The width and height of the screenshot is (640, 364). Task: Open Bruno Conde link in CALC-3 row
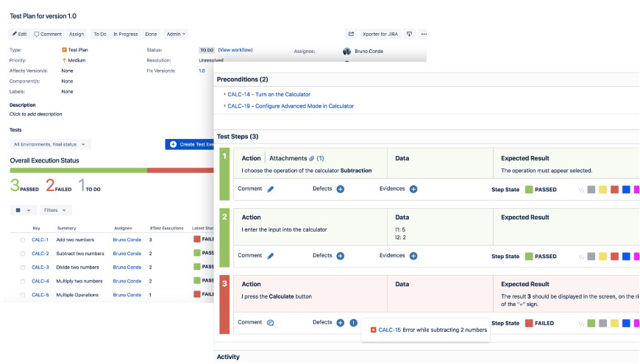[127, 267]
